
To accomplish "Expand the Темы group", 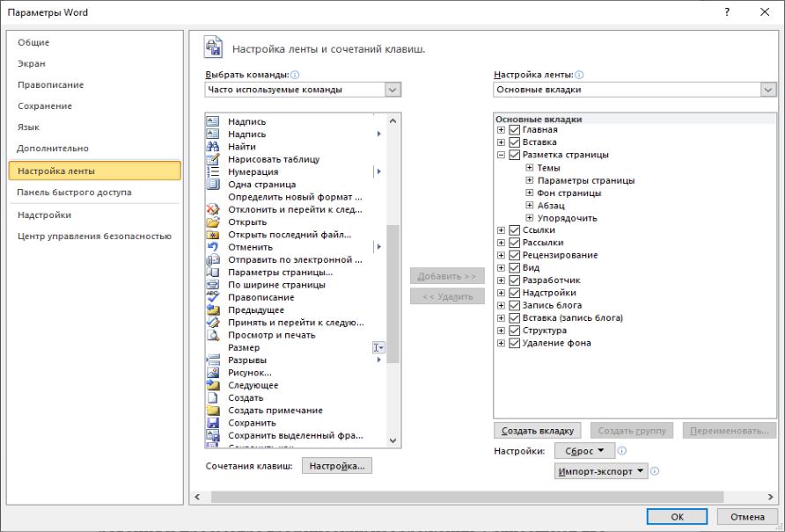I will pos(530,168).
